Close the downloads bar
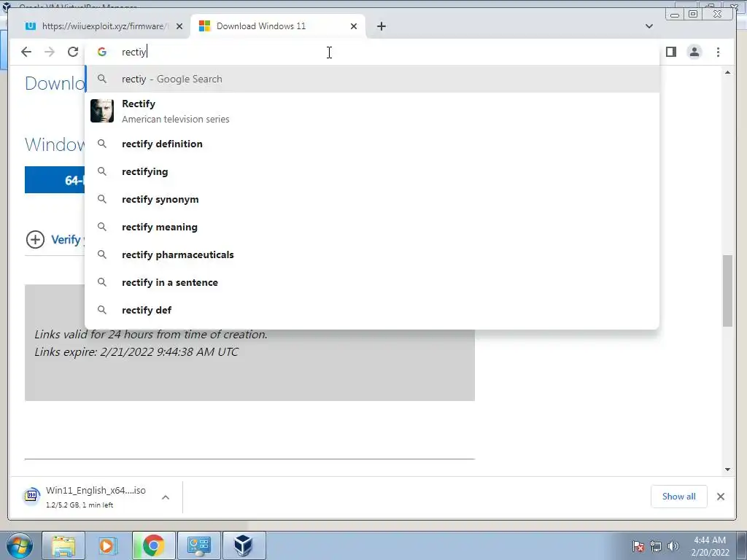 pos(720,497)
